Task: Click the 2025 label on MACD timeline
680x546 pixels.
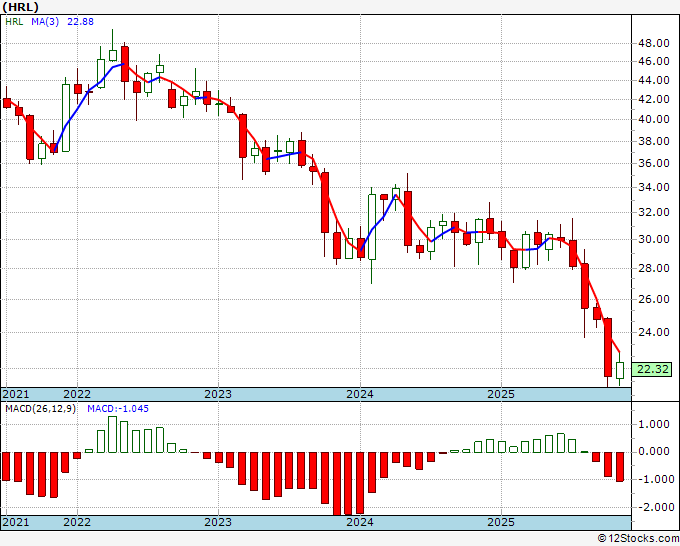Action: coord(501,522)
